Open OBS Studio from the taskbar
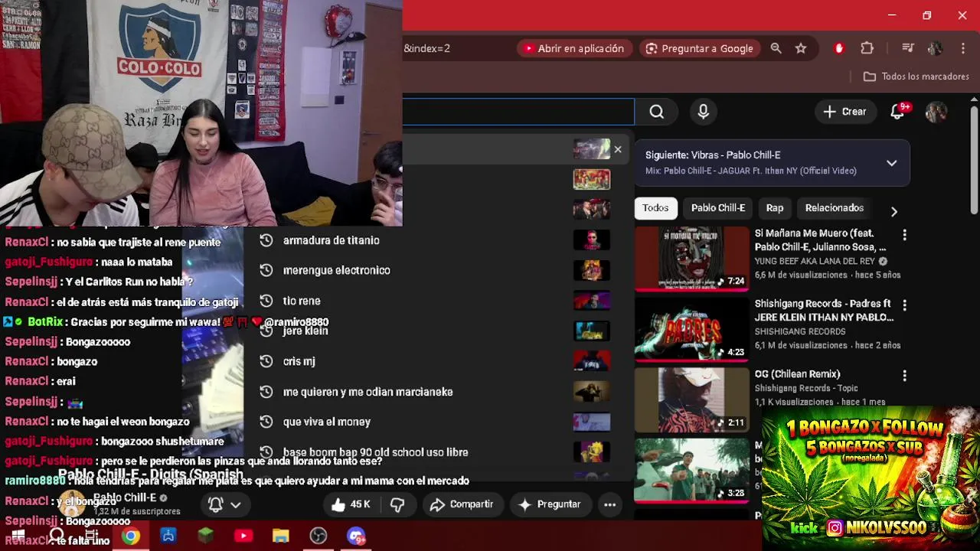 pyautogui.click(x=318, y=536)
